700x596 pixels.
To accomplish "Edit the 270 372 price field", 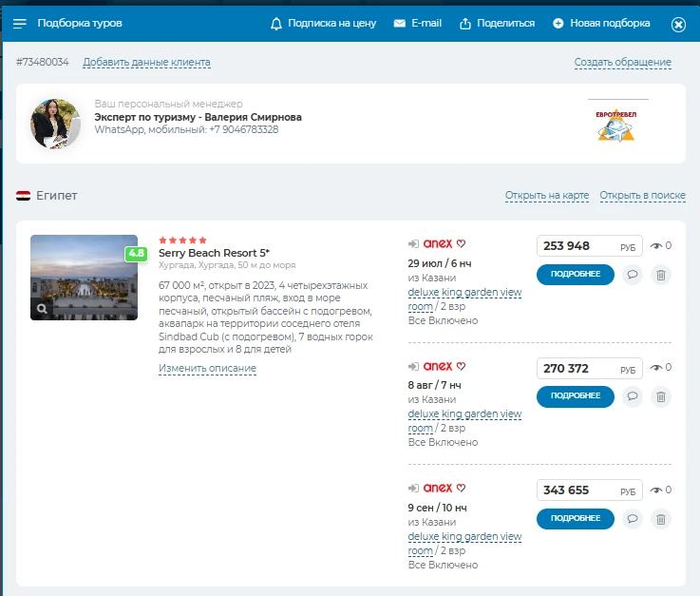I will click(589, 369).
